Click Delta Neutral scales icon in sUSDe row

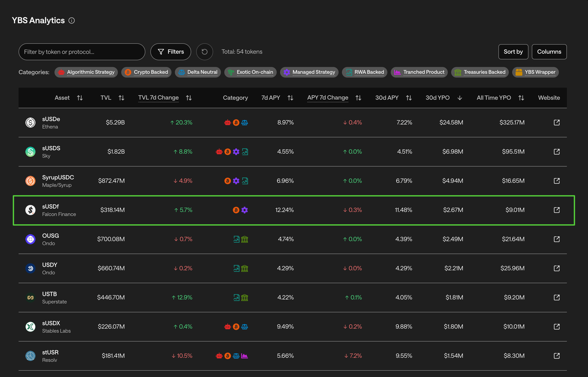245,122
